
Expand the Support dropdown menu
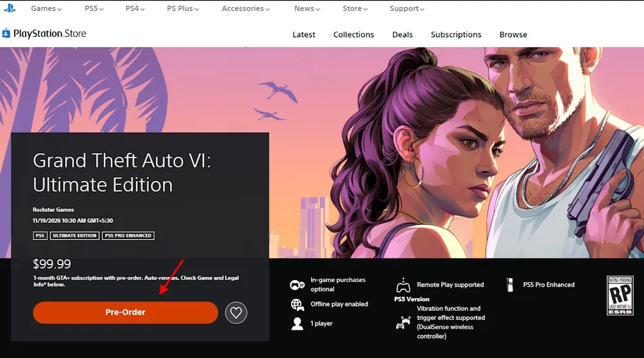[407, 8]
